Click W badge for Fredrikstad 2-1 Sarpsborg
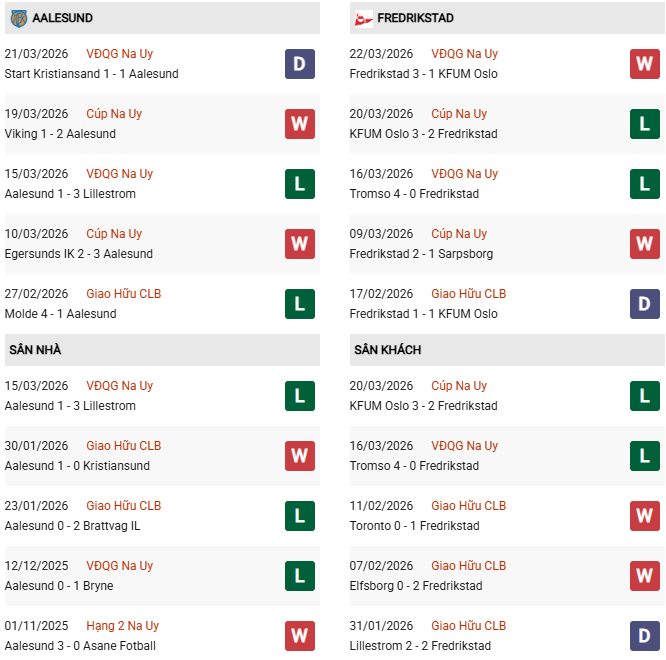The width and height of the screenshot is (666, 660). point(644,244)
